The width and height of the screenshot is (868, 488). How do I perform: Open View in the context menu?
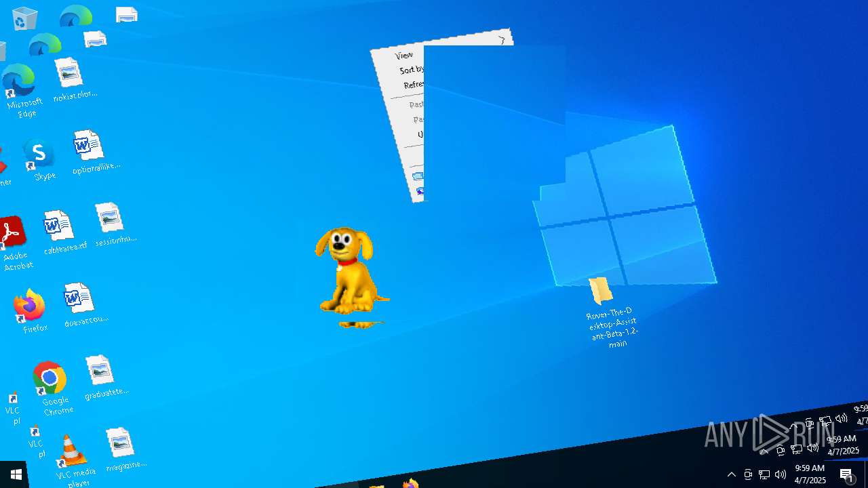[x=403, y=55]
